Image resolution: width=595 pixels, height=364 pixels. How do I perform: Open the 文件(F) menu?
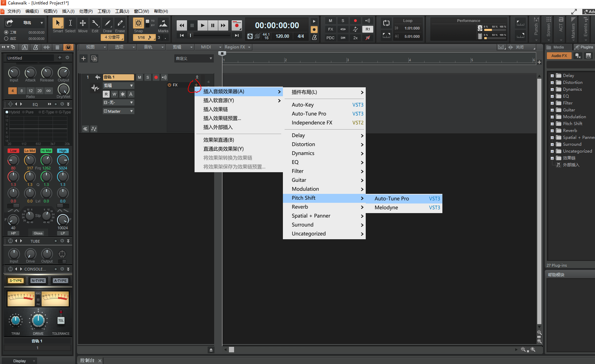point(14,11)
